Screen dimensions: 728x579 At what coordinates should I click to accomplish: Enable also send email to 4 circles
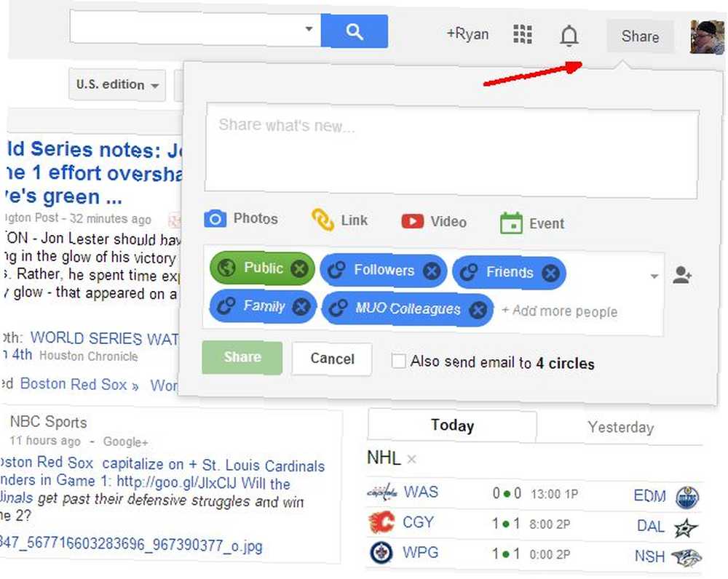pyautogui.click(x=398, y=361)
